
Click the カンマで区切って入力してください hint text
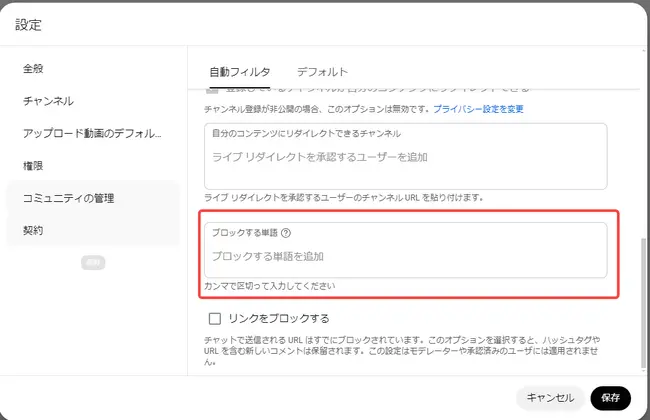click(269, 286)
